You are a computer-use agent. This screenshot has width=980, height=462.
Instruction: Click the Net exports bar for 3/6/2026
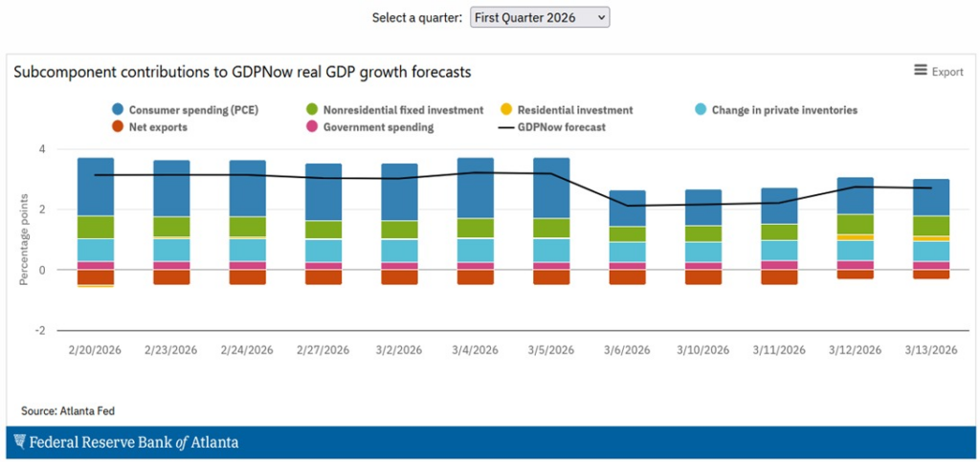[x=628, y=277]
